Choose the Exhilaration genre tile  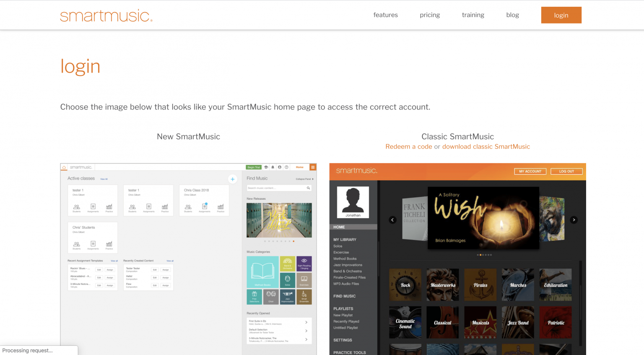556,285
